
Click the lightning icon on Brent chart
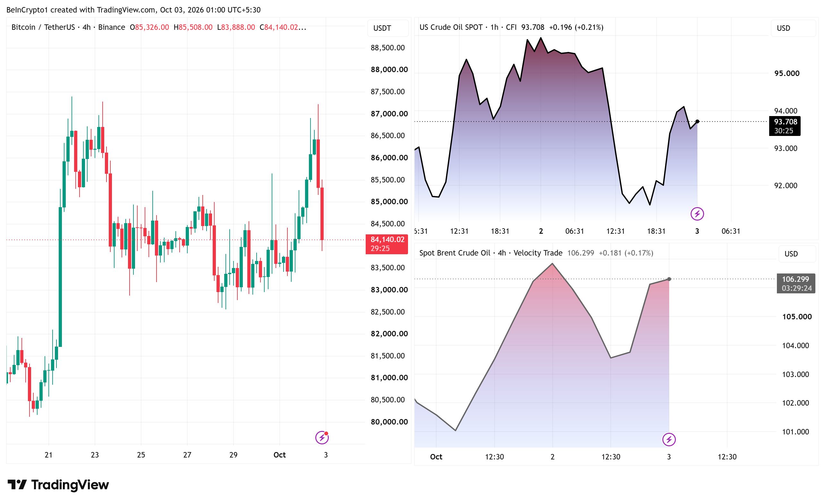tap(669, 440)
